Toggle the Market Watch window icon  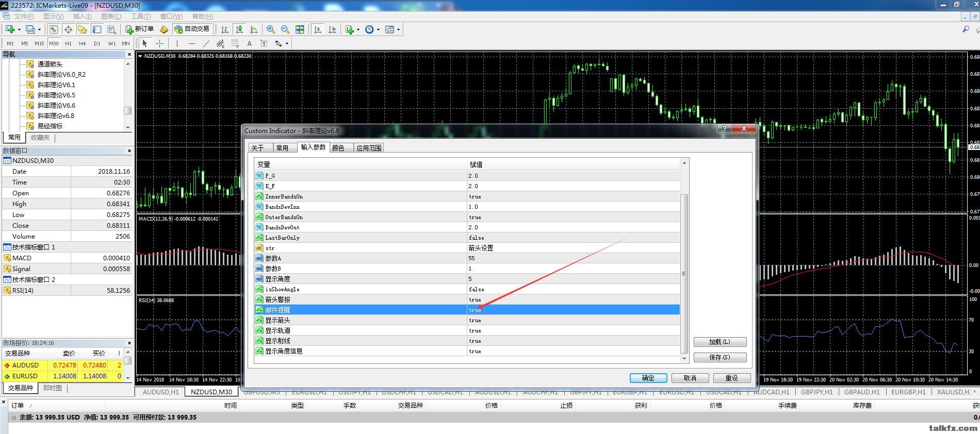54,29
